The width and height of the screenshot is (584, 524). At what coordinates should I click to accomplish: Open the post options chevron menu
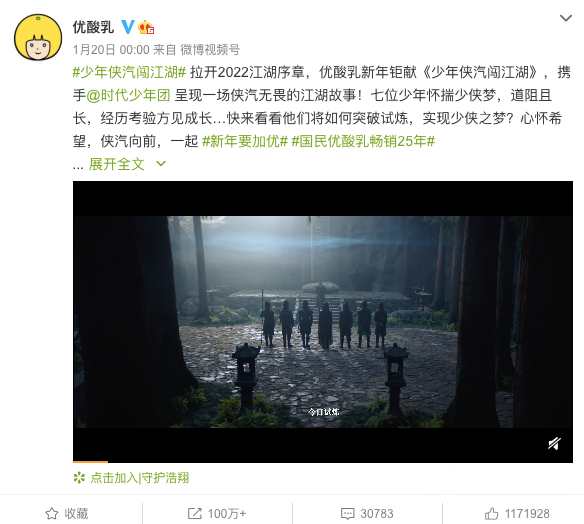coord(566,18)
